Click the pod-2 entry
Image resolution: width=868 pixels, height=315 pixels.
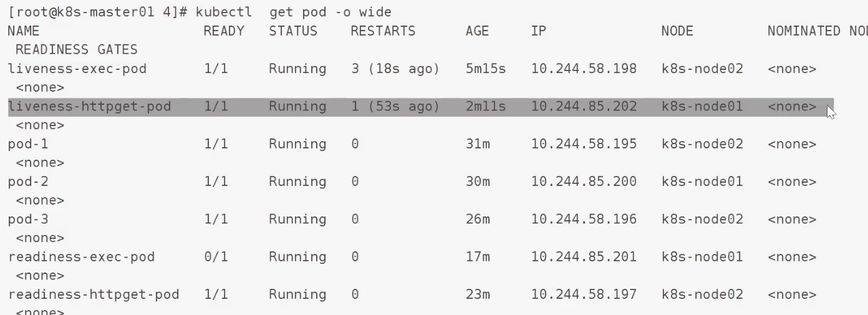(28, 182)
